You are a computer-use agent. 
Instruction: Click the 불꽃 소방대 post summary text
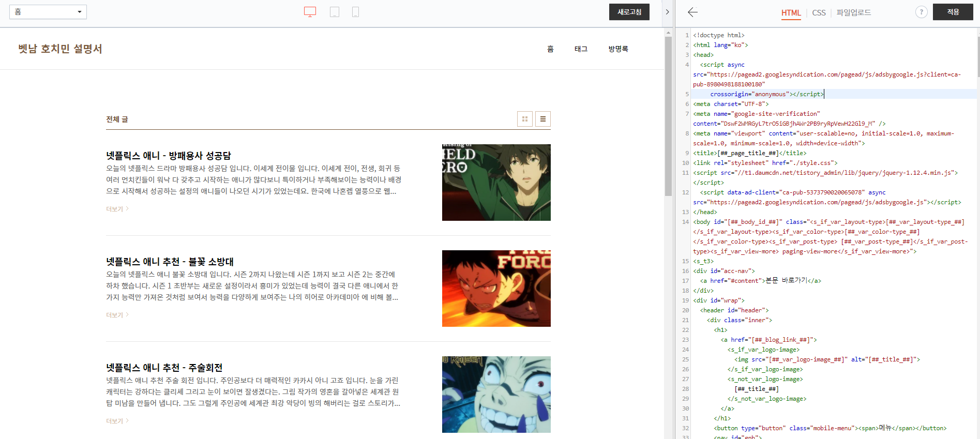252,286
